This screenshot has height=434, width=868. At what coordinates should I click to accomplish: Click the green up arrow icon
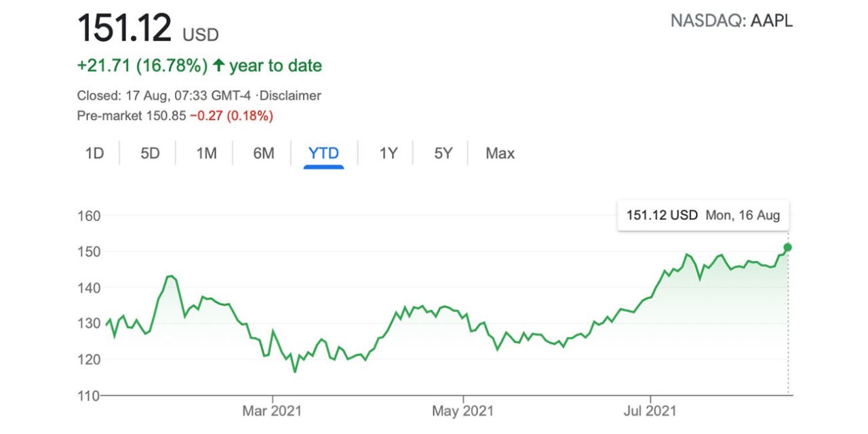(x=218, y=66)
